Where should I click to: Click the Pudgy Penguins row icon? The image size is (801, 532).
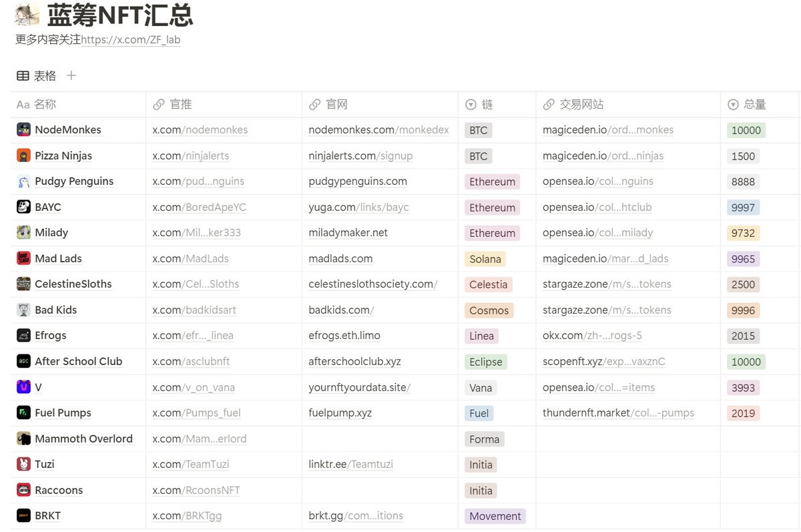pyautogui.click(x=23, y=182)
